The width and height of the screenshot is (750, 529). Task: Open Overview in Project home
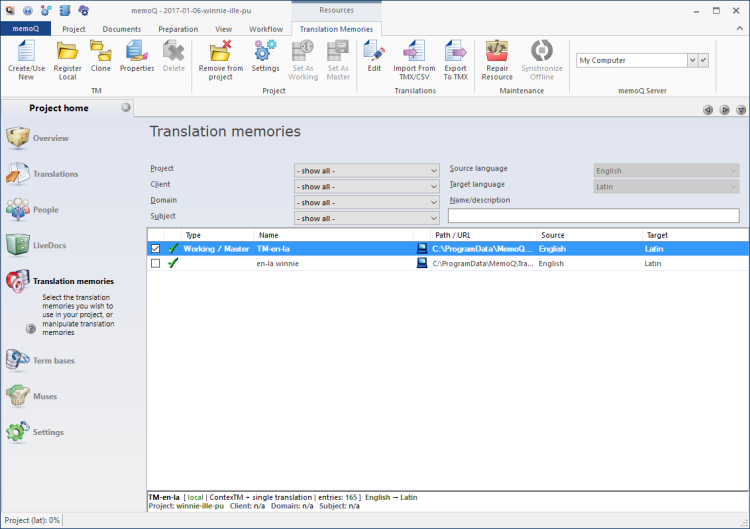pyautogui.click(x=37, y=138)
